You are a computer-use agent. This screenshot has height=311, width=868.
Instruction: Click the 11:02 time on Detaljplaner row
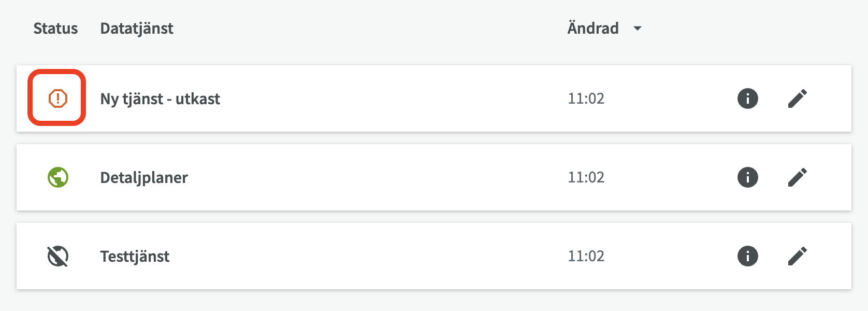tap(586, 177)
